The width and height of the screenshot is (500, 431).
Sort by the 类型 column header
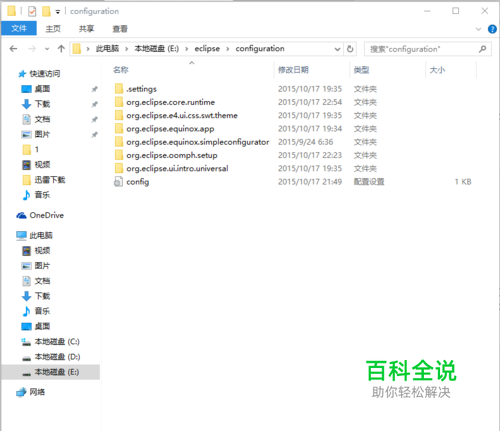(361, 70)
